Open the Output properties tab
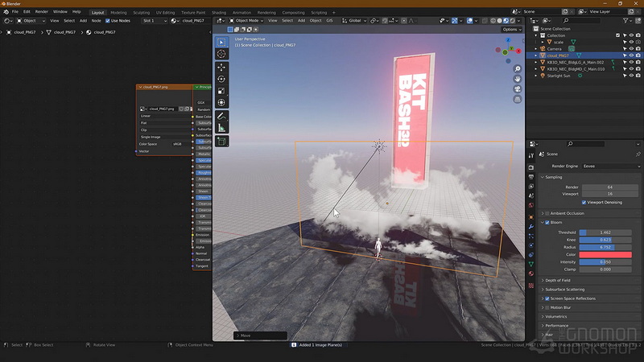The width and height of the screenshot is (644, 362). point(531,177)
